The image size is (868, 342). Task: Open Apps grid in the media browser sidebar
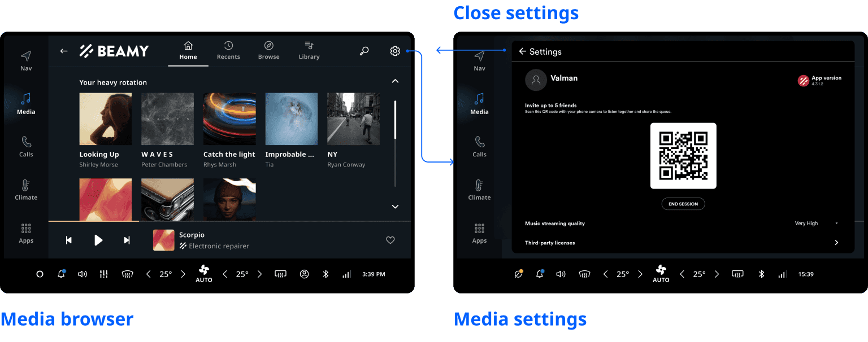point(26,233)
